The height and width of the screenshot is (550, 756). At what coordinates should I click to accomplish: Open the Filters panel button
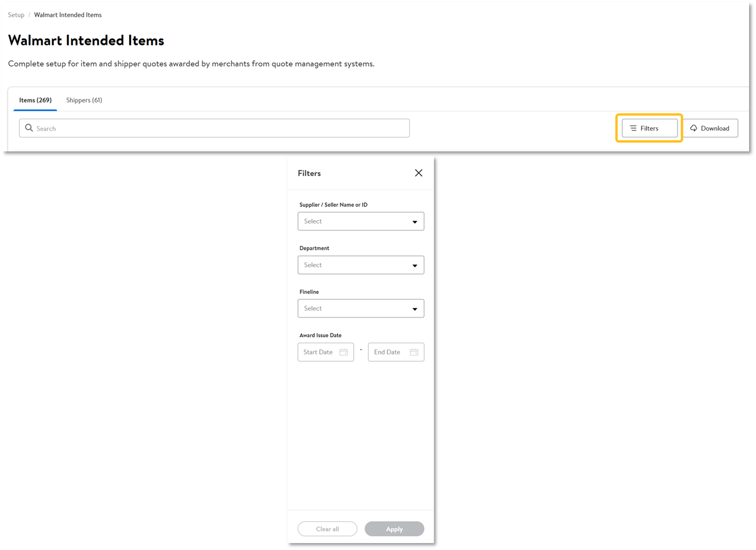649,128
